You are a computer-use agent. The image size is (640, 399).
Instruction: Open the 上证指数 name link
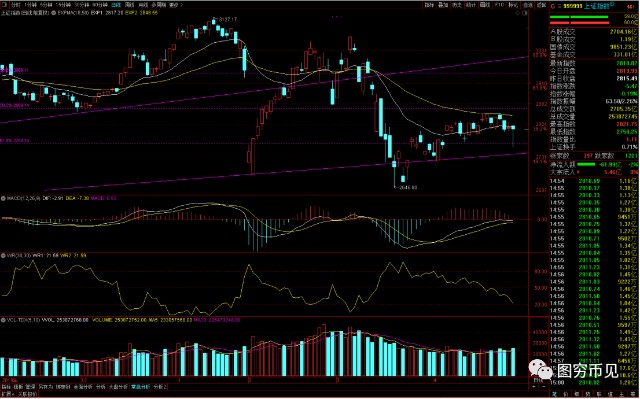[x=597, y=6]
